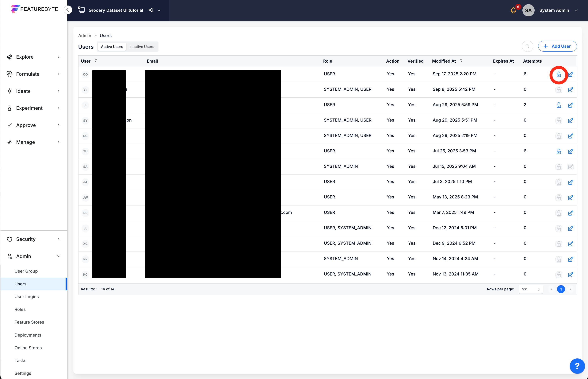Open User Logins in the sidebar
This screenshot has height=379, width=588.
(27, 297)
